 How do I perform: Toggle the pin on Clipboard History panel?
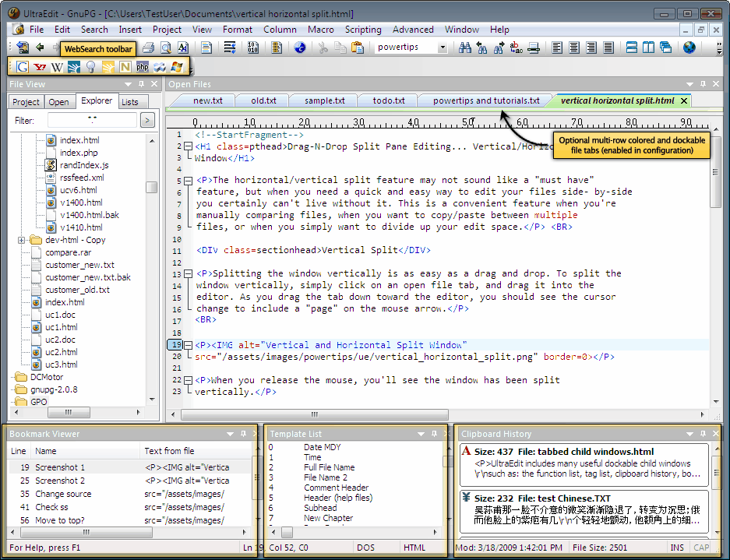pos(703,434)
